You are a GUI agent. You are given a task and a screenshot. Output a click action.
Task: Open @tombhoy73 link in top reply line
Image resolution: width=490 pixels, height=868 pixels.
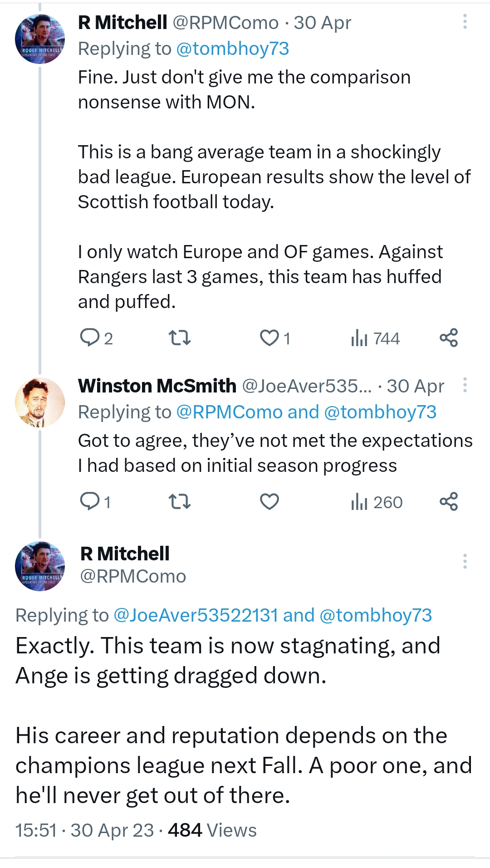[x=232, y=49]
